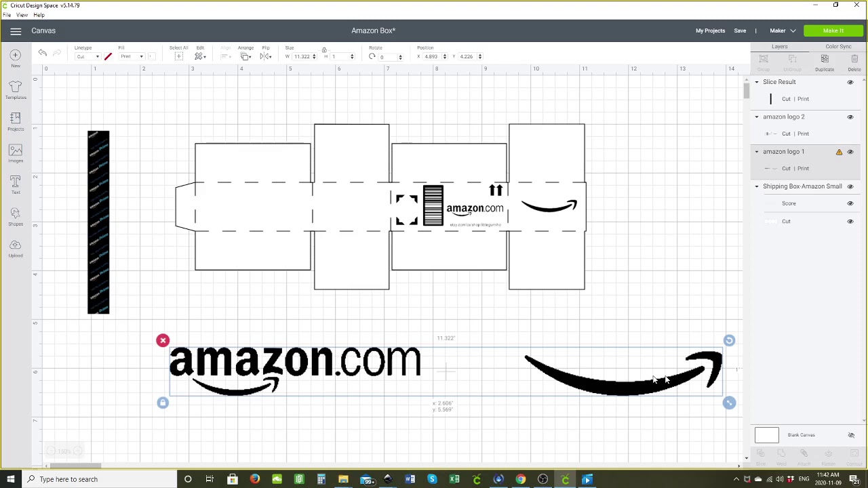
Task: Collapse the amazon logo 2 group
Action: [757, 117]
